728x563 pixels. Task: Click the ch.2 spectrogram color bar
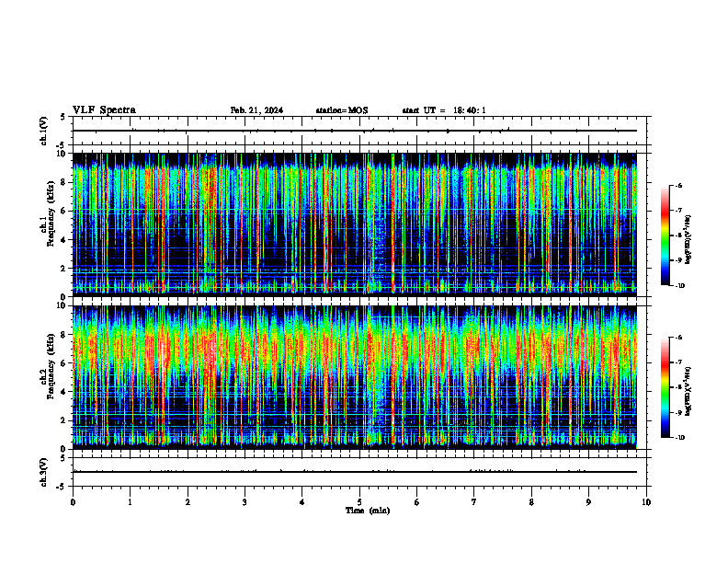tap(665, 387)
